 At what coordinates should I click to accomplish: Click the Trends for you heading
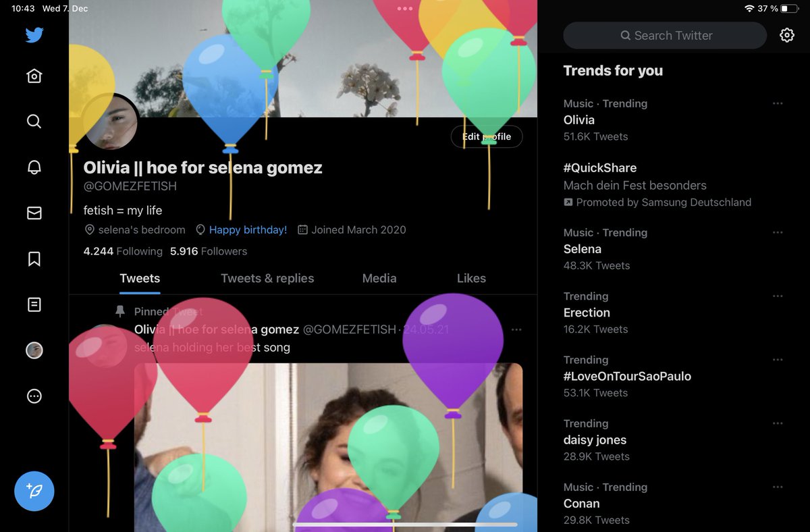[x=613, y=71]
